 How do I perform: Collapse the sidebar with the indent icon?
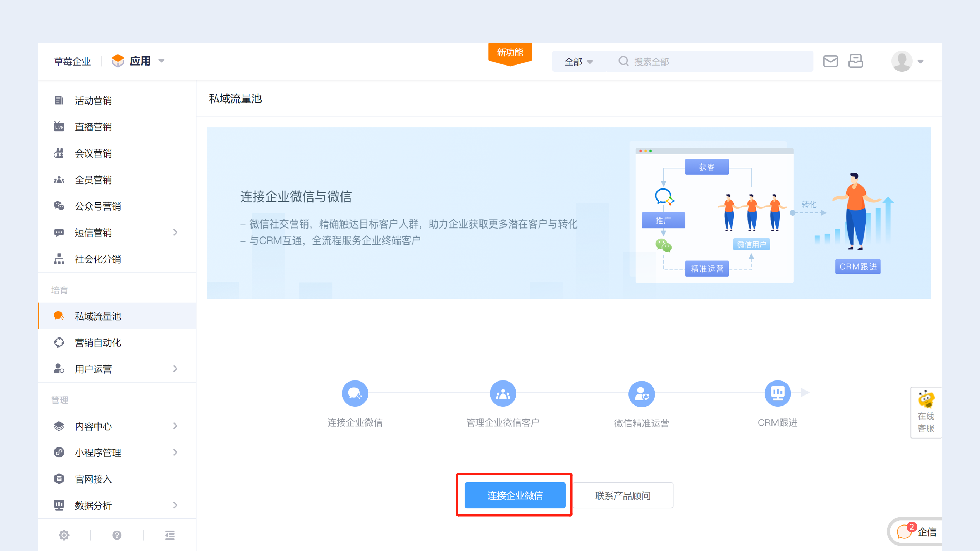(170, 535)
